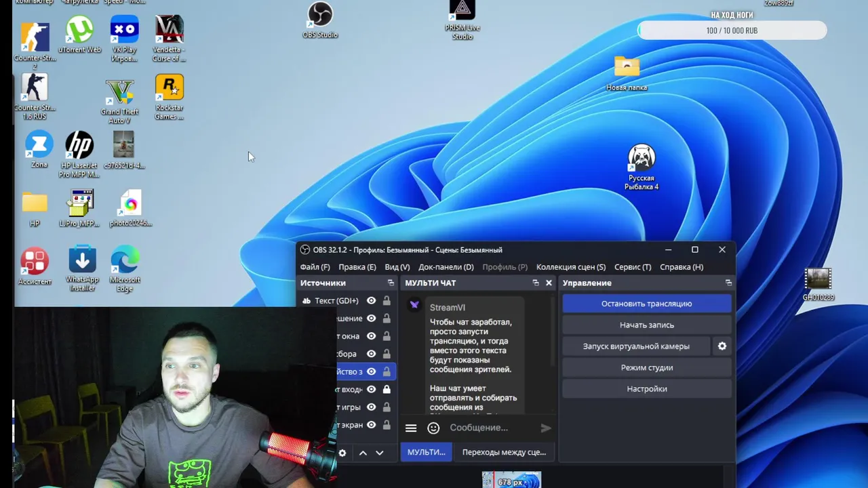Toggle visibility of the 'сбора' source row
This screenshot has width=868, height=488.
[x=372, y=354]
